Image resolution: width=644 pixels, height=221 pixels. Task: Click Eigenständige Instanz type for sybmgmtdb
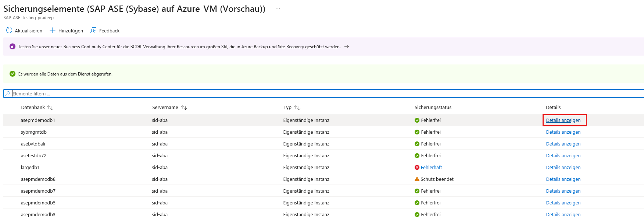coord(306,132)
